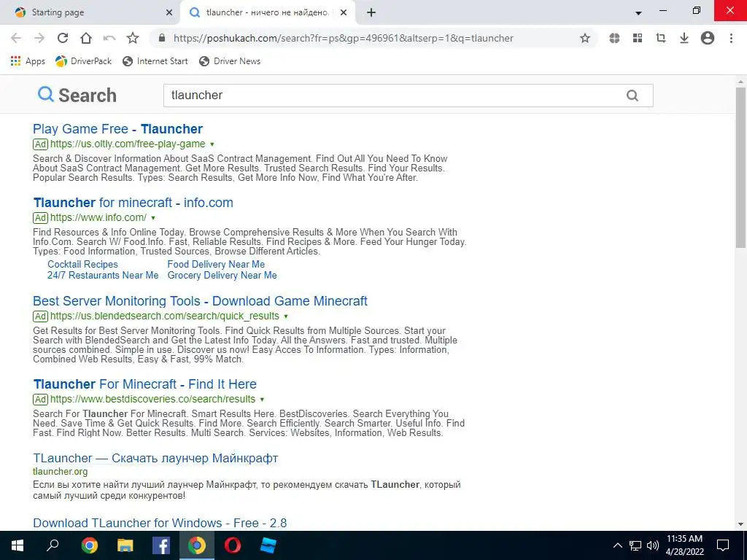Open the blue taskbar app icon

[x=268, y=545]
